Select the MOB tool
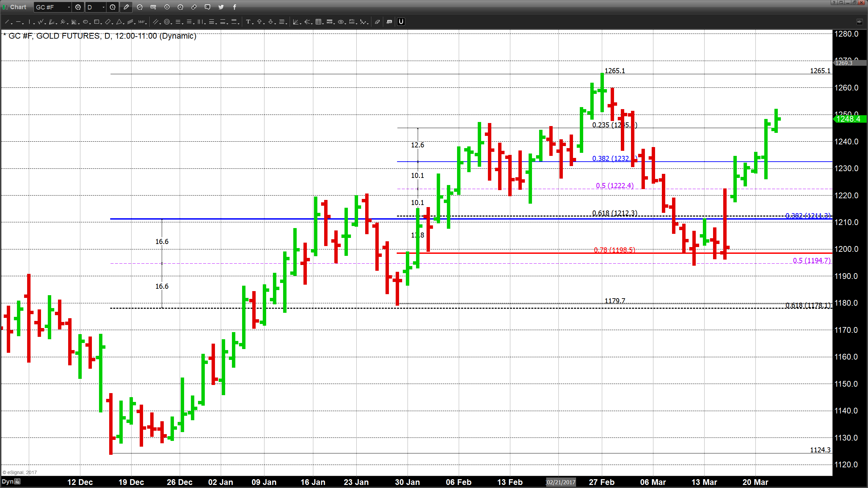 [x=330, y=22]
